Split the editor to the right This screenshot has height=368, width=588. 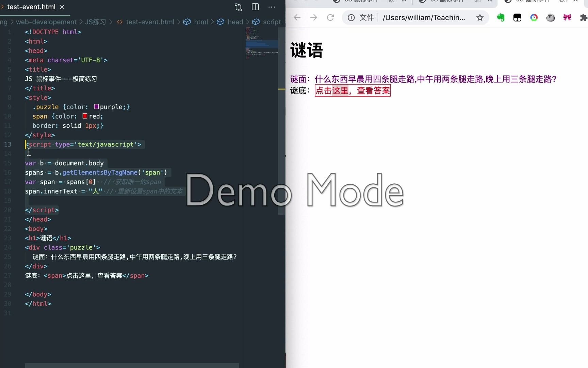(x=255, y=7)
